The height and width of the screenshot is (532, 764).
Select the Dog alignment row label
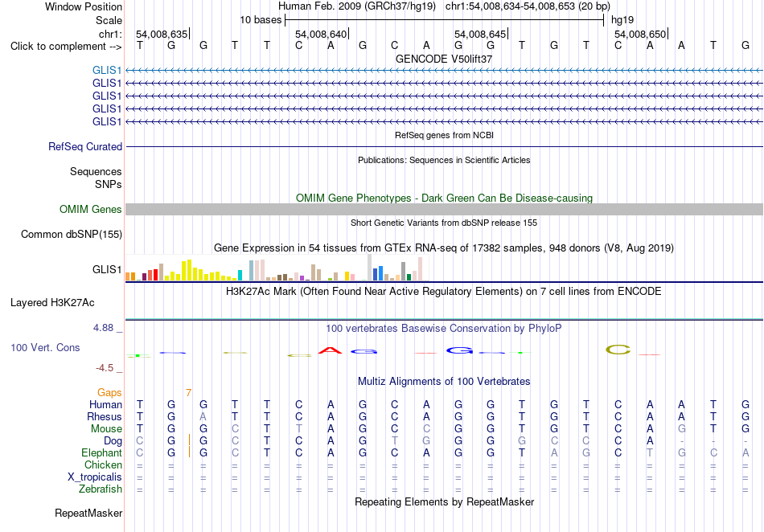click(113, 441)
